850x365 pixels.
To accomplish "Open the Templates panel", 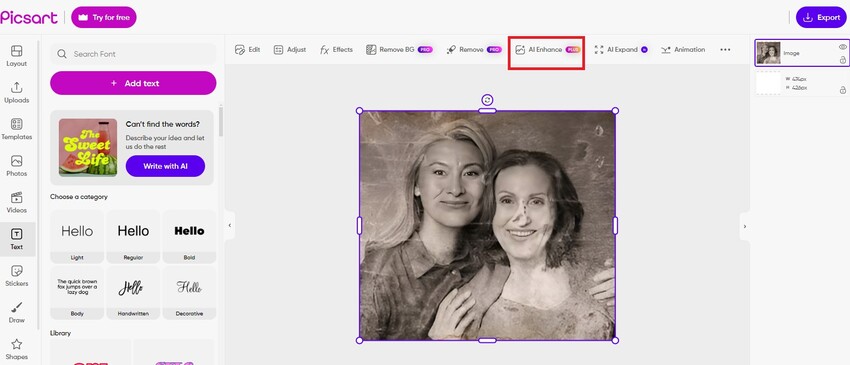I will click(16, 129).
